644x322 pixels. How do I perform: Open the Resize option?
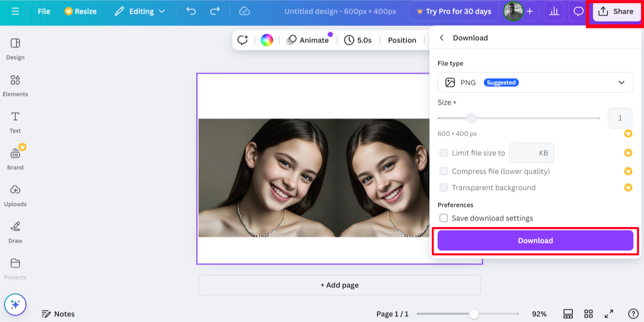click(80, 11)
